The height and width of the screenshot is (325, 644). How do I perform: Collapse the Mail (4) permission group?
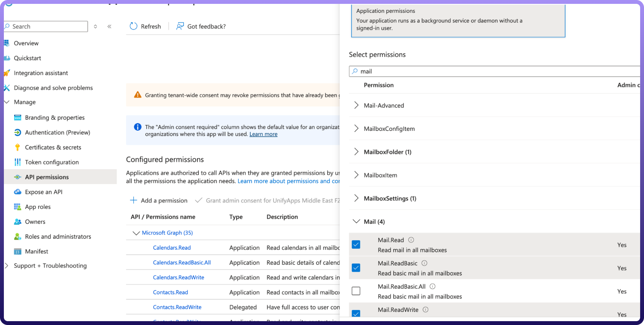click(356, 221)
